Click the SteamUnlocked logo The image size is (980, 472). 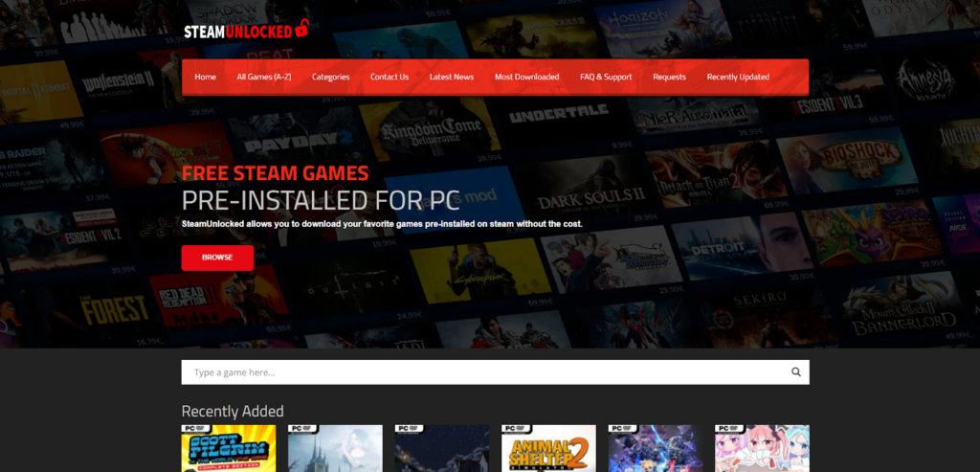[x=247, y=30]
